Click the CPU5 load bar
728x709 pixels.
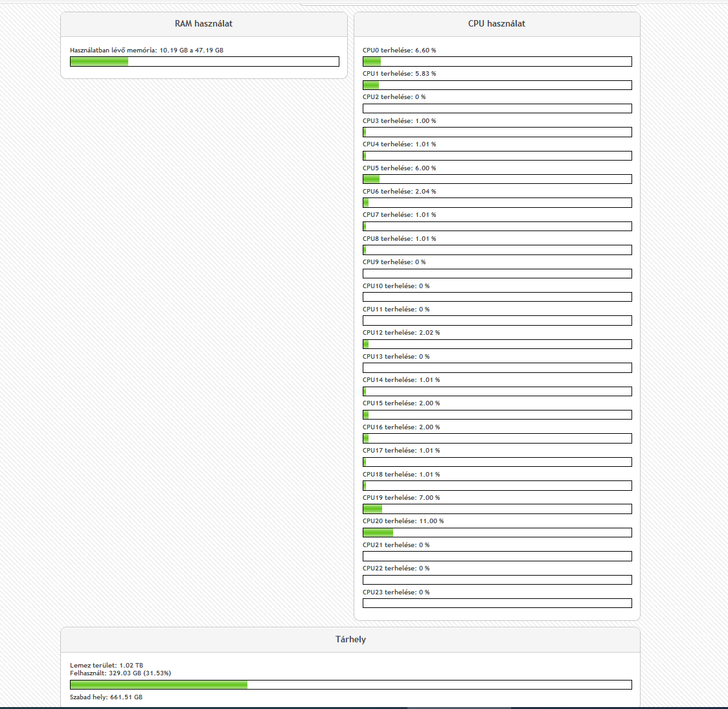click(497, 179)
